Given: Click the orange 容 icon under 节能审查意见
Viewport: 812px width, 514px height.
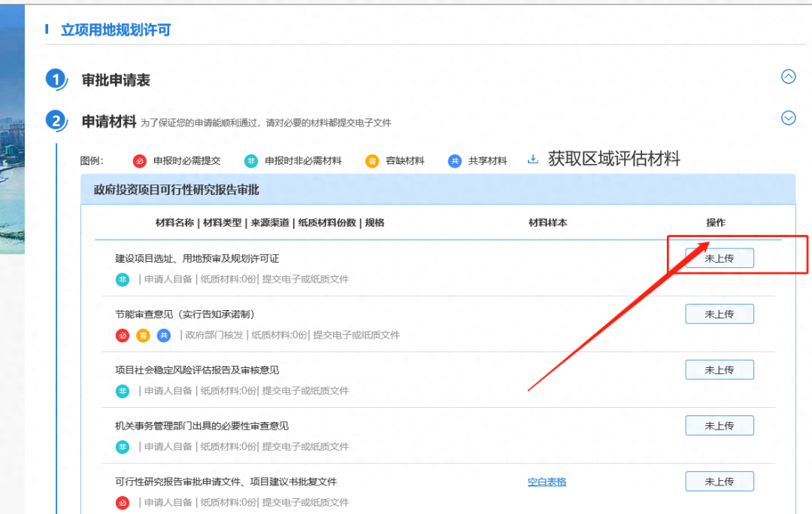Looking at the screenshot, I should click(143, 335).
